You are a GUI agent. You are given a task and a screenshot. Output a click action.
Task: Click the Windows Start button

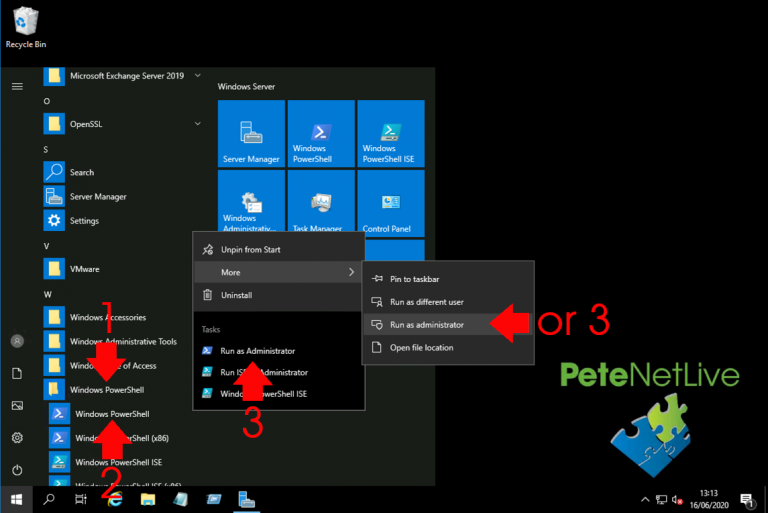point(17,498)
